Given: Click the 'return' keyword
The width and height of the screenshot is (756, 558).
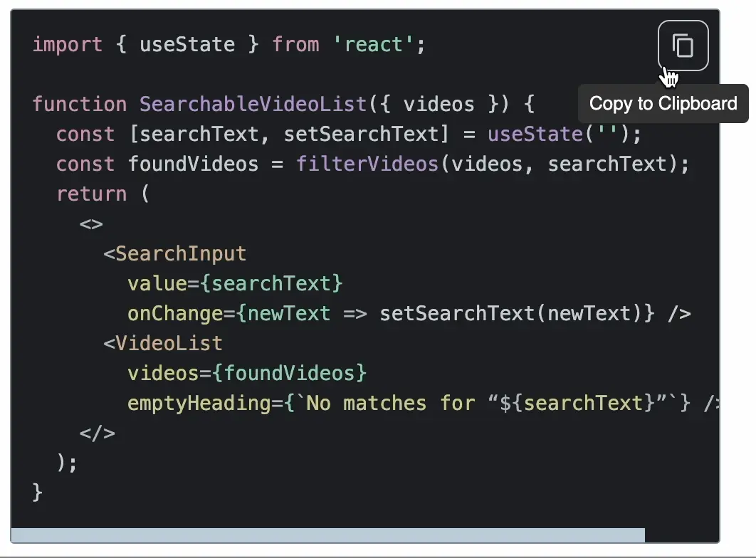Looking at the screenshot, I should coord(92,194).
